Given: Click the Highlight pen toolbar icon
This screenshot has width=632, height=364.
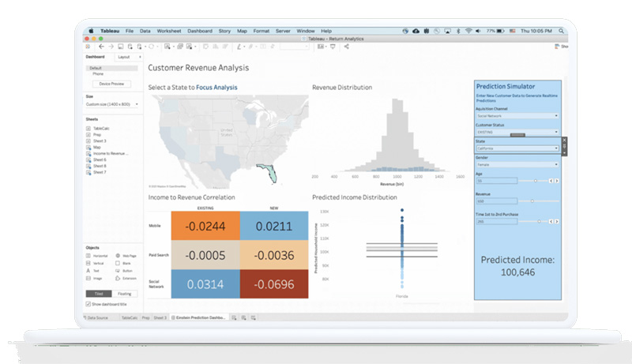Looking at the screenshot, I should click(239, 47).
